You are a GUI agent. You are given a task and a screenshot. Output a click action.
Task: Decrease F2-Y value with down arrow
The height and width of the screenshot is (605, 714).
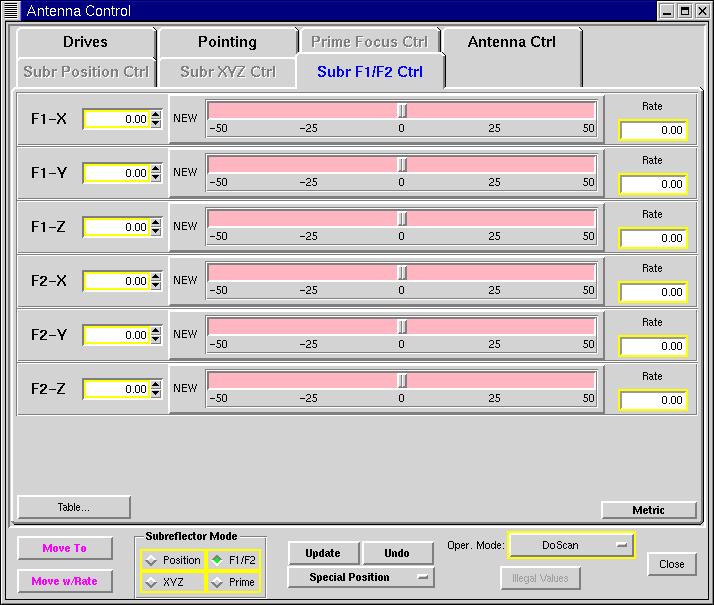tap(156, 339)
